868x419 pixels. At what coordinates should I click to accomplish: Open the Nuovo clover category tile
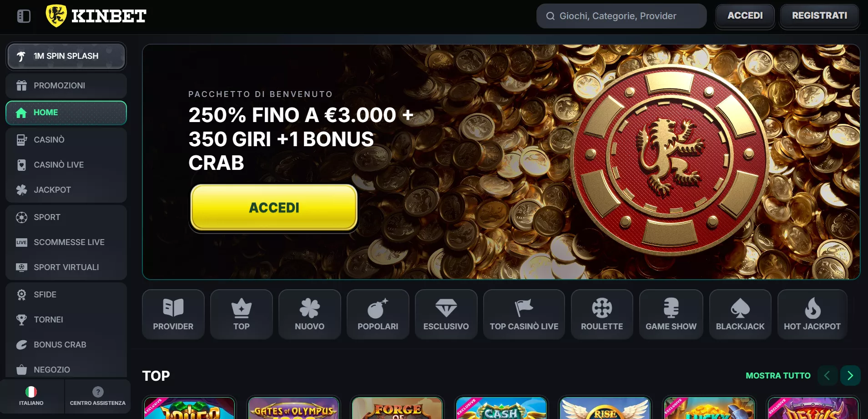click(310, 314)
